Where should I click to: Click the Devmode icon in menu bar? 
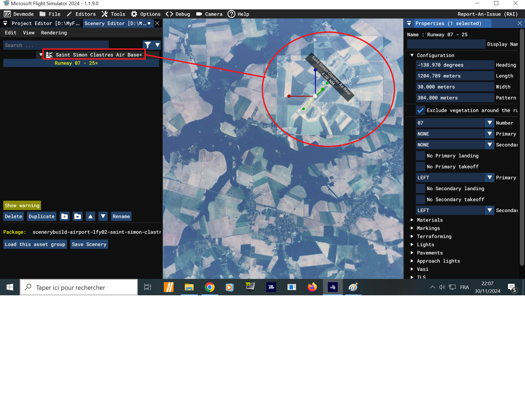click(7, 14)
